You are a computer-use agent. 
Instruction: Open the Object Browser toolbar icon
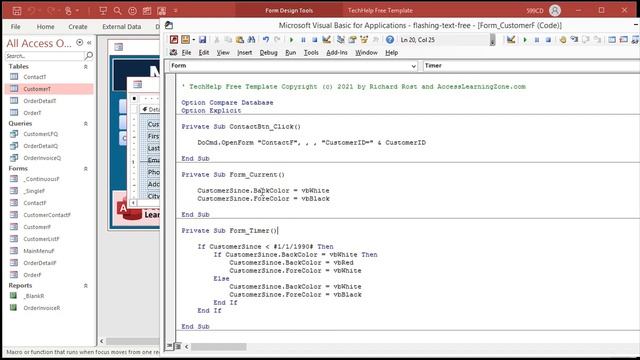[364, 40]
